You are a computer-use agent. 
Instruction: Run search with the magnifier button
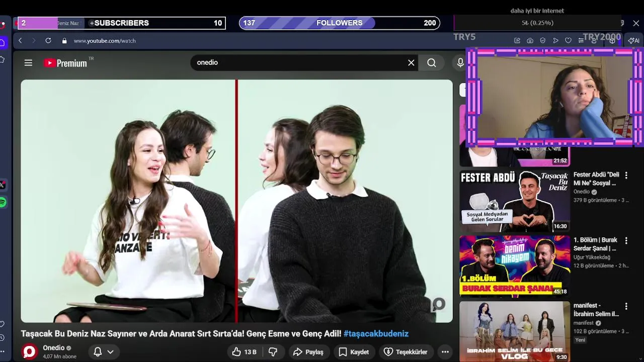(432, 63)
